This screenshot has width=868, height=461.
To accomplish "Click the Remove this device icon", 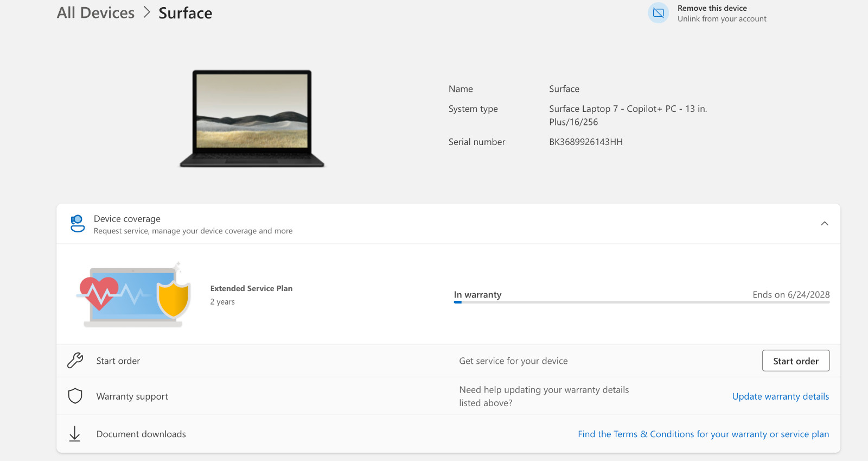I will 658,13.
